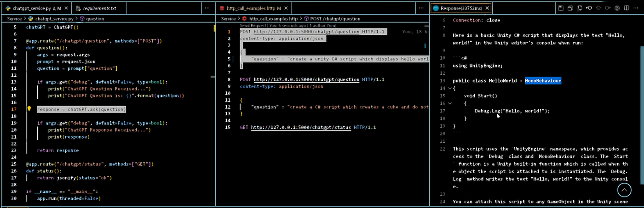Click the lightbulb code action on line 17

pyautogui.click(x=29, y=109)
